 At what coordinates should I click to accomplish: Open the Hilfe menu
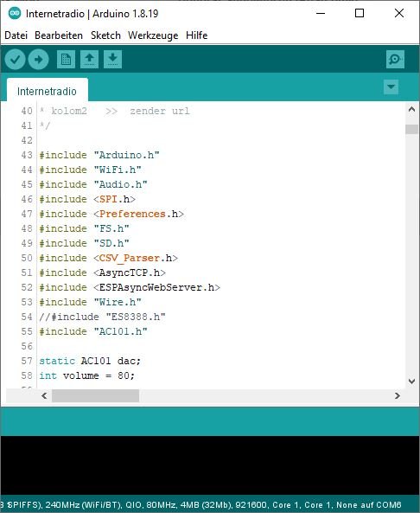tap(197, 35)
